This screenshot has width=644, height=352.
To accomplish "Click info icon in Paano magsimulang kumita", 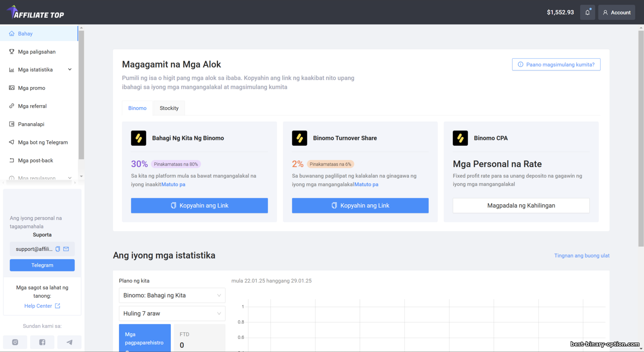I will [x=520, y=64].
